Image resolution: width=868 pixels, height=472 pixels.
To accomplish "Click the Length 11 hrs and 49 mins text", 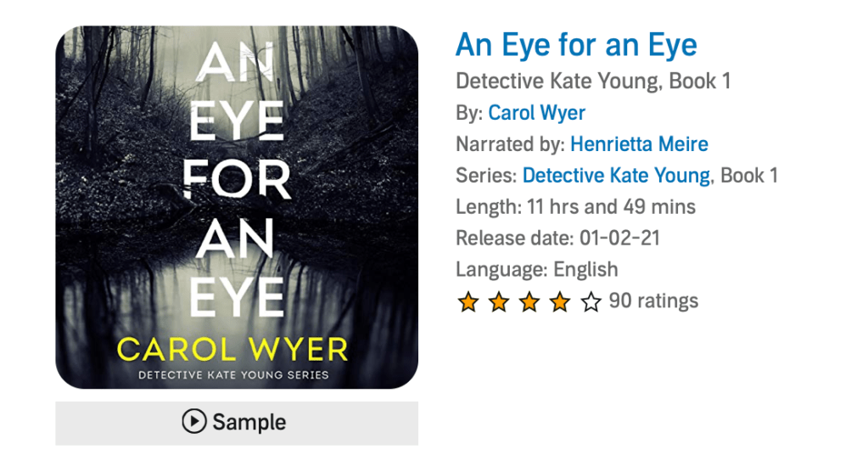I will tap(575, 207).
